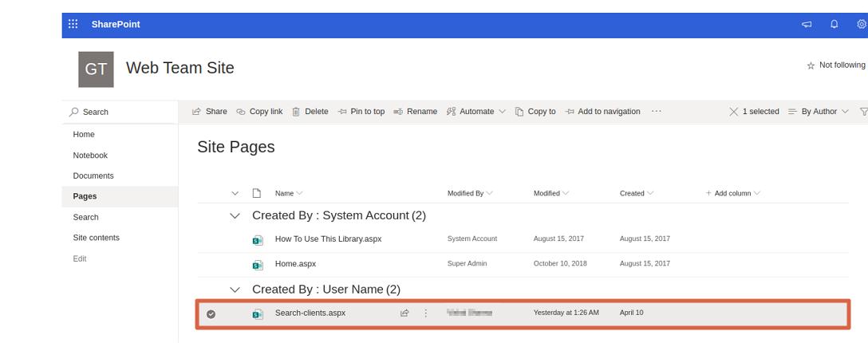The height and width of the screenshot is (343, 868).
Task: Click the Search input box
Action: [x=120, y=112]
